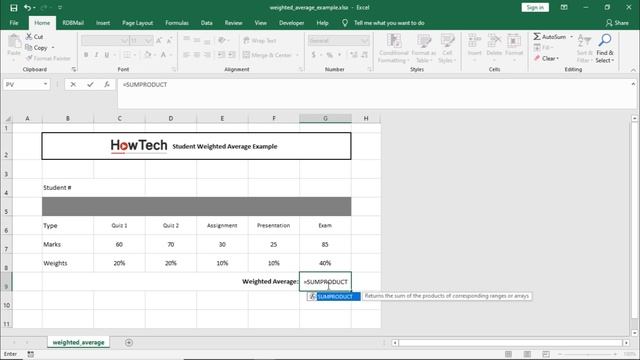This screenshot has width=640, height=360.
Task: Expand the Copy dropdown arrow
Action: (x=53, y=48)
